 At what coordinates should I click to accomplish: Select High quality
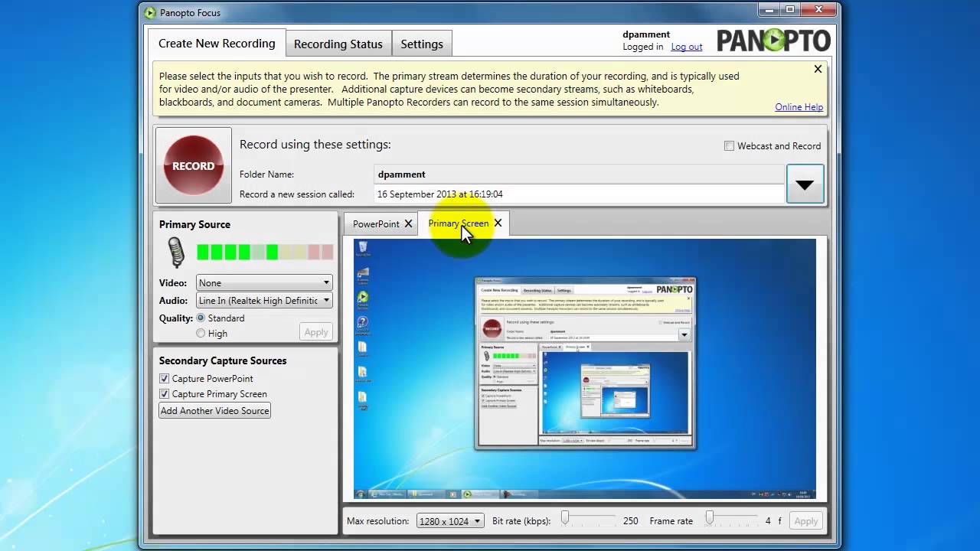pyautogui.click(x=201, y=333)
